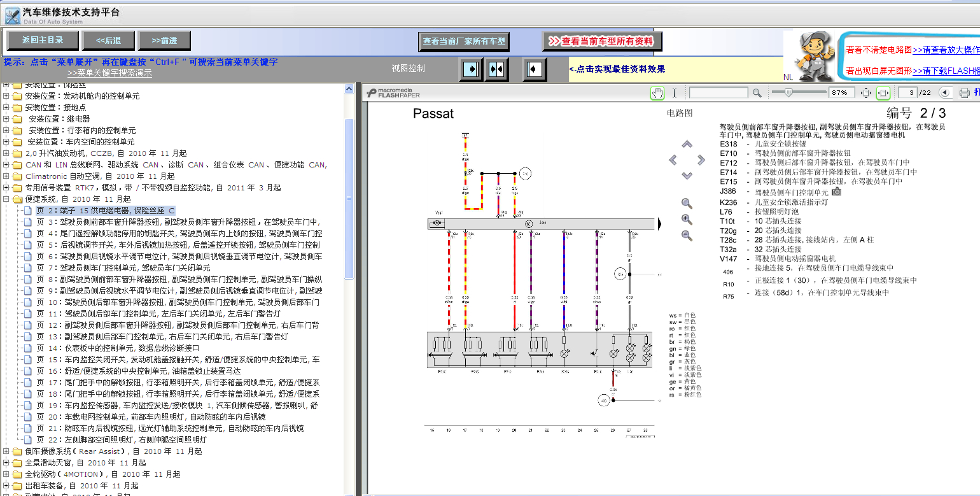Click the platform logo icon at top left
Viewport: 980px width, 496px height.
pyautogui.click(x=12, y=15)
